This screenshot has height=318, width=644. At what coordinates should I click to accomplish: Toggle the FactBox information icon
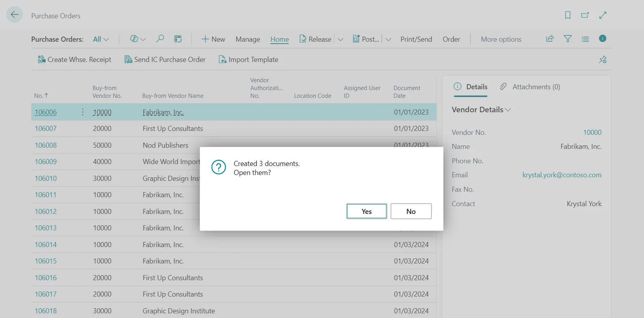click(x=603, y=38)
